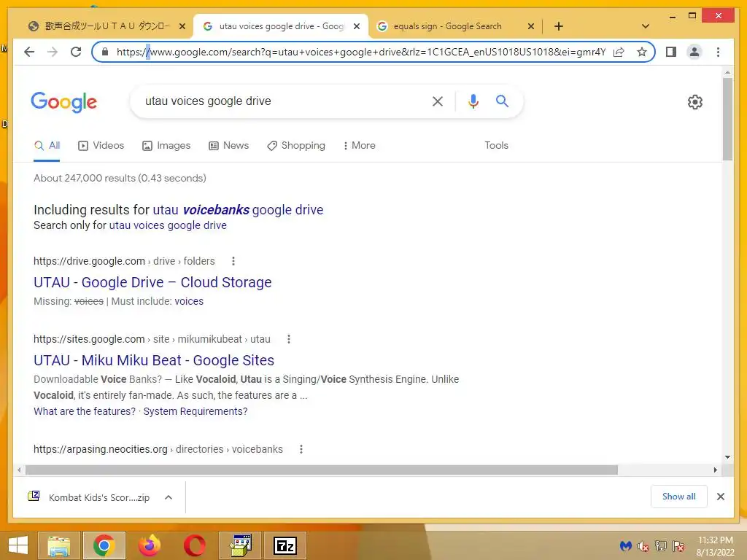
Task: Focus the Google search text field
Action: [x=281, y=101]
